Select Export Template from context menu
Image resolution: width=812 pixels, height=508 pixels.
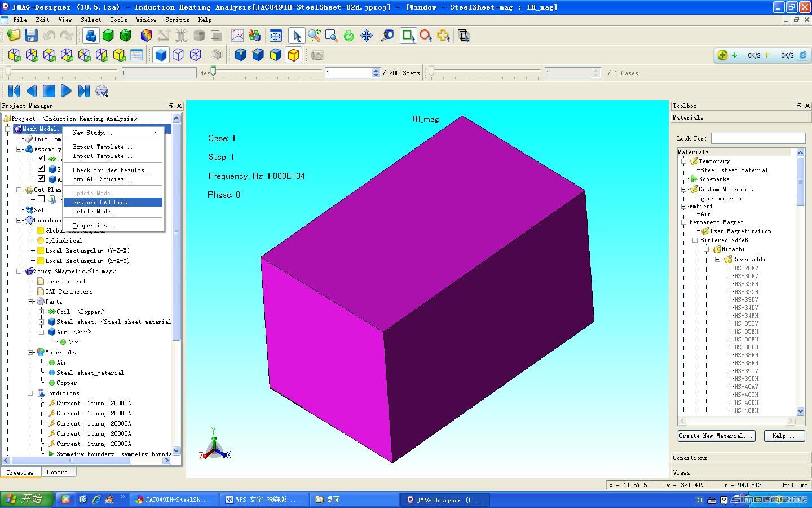113,147
